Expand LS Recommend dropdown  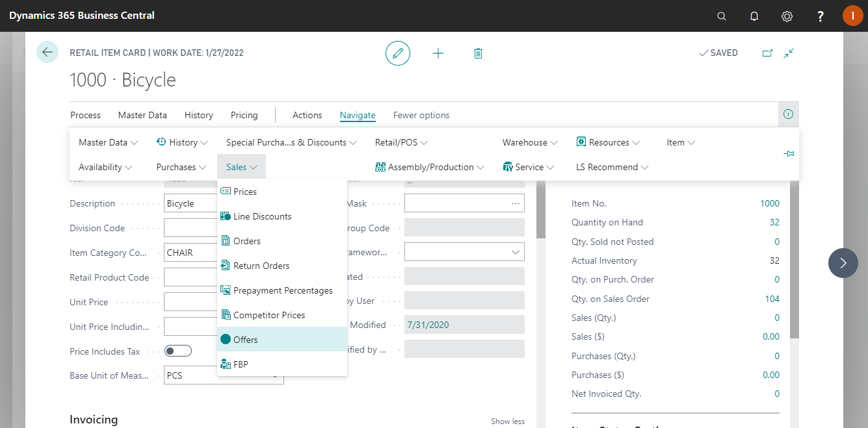click(612, 167)
